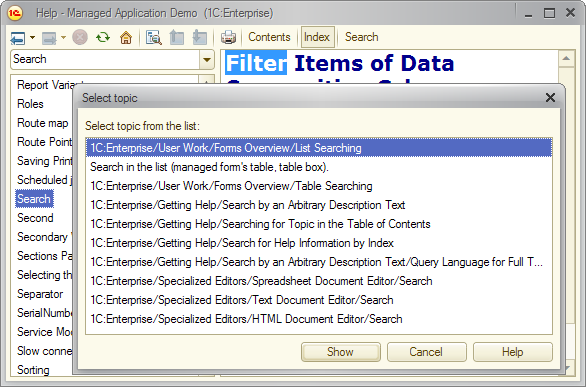Select 'Search for Help Information by Index' topic
Image resolution: width=586 pixels, height=387 pixels.
319,243
